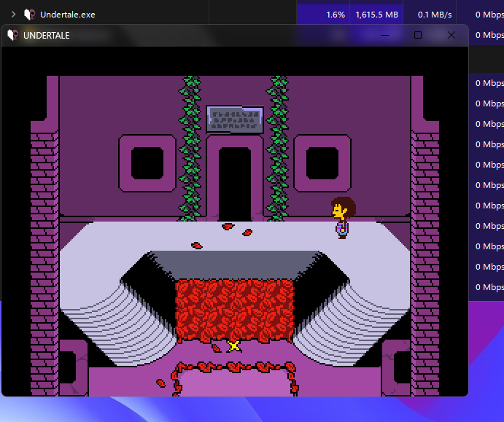
Task: Expand the Undertale.exe process row in Task Manager
Action: pos(13,15)
